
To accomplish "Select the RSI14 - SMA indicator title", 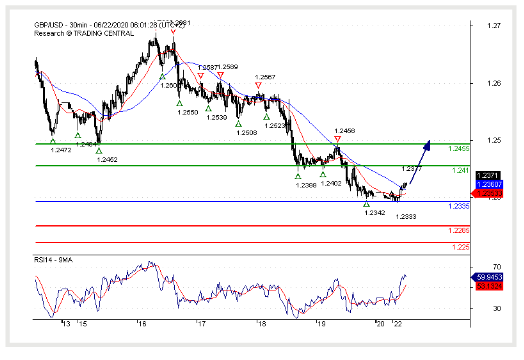I will (x=53, y=259).
